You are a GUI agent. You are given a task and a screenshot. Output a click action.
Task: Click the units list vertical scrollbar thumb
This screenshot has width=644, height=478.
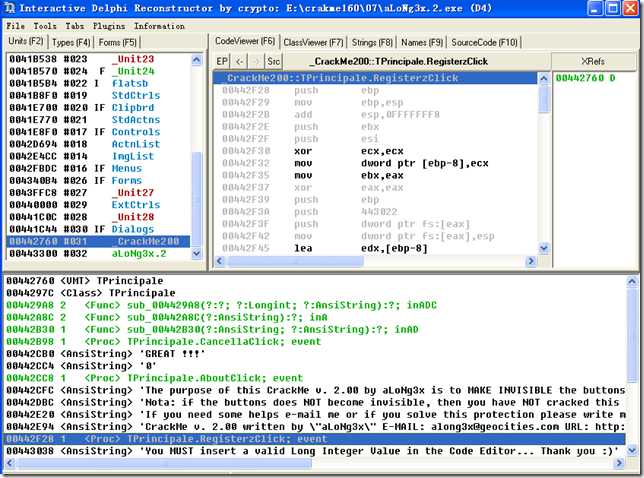pos(197,199)
